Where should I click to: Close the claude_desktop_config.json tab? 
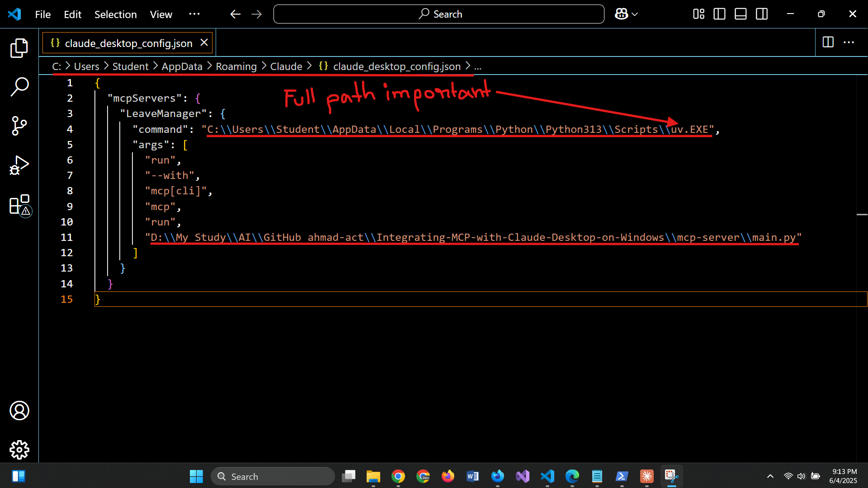pos(204,42)
